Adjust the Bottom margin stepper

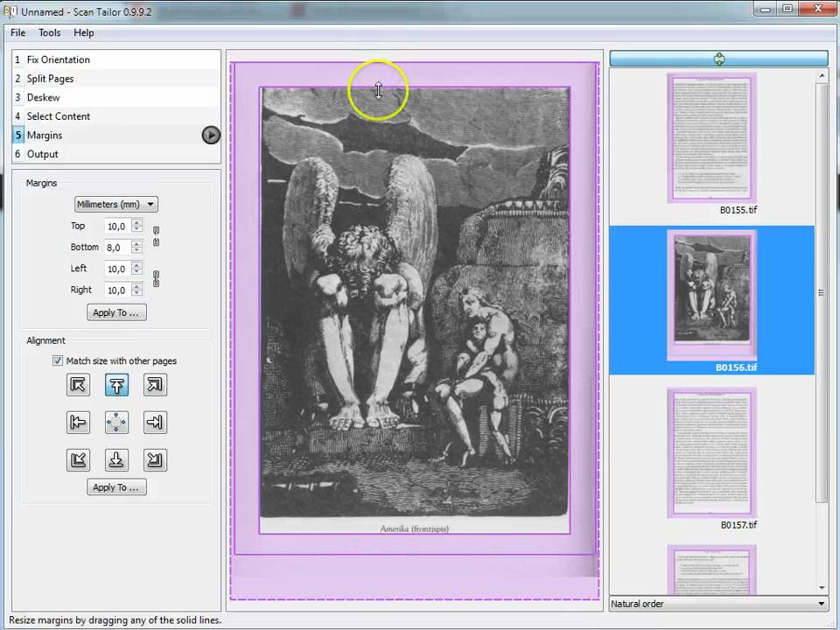[x=137, y=247]
